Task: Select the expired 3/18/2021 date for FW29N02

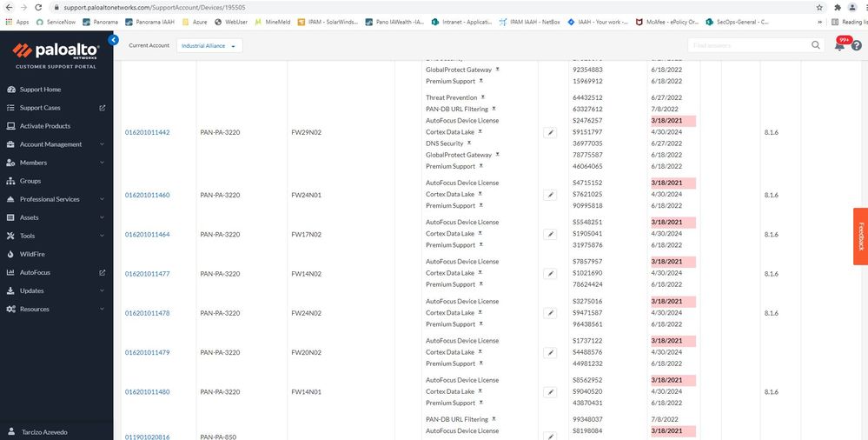Action: (673, 120)
